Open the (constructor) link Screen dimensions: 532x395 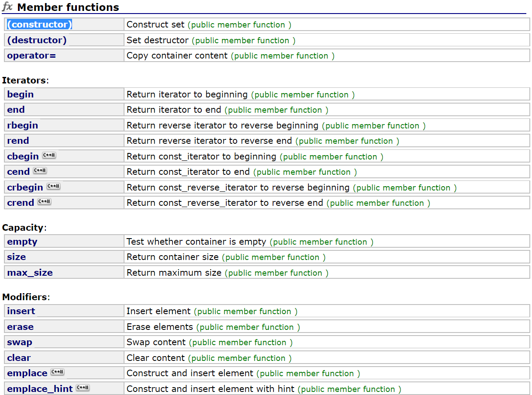[39, 24]
